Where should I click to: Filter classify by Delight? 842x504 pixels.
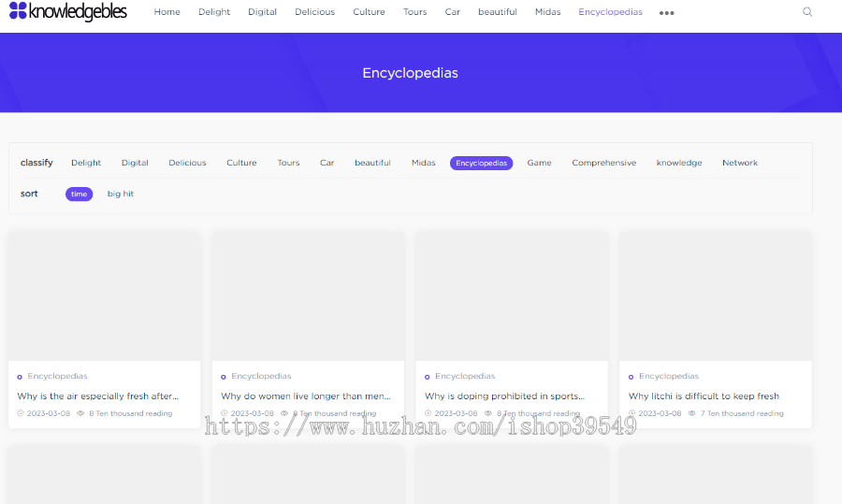(86, 163)
